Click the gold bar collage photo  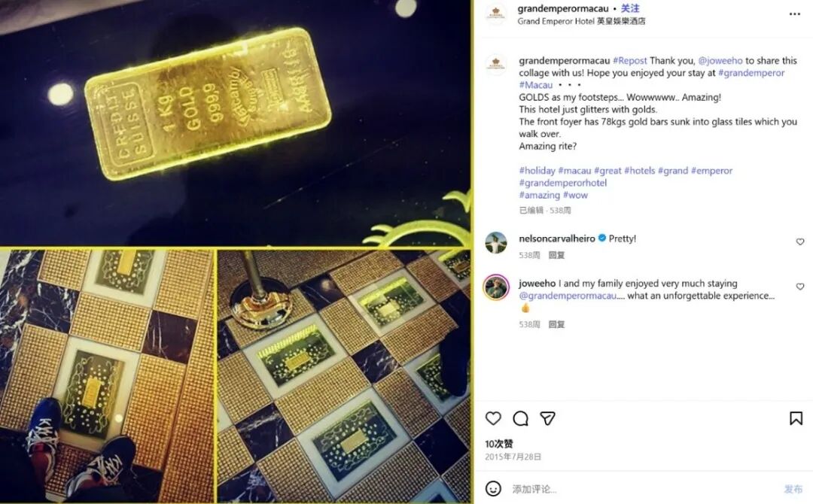point(236,252)
